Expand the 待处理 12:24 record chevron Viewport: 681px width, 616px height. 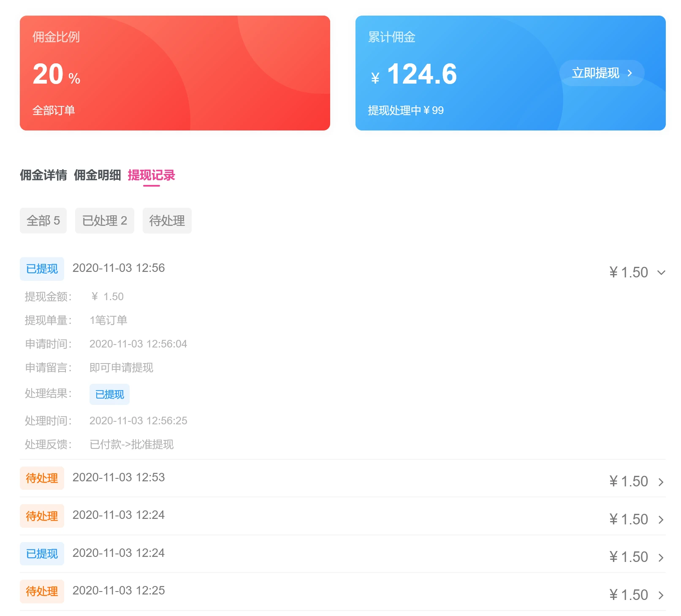pos(661,520)
